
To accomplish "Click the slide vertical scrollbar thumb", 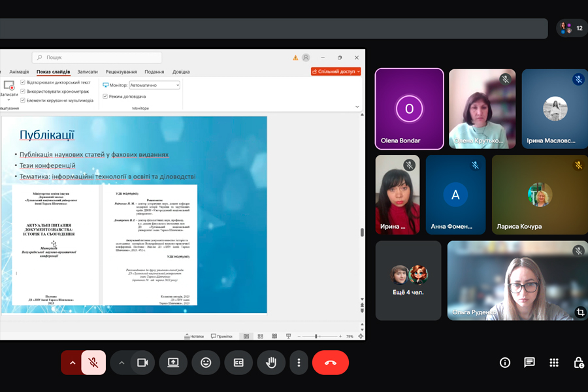I will [362, 233].
